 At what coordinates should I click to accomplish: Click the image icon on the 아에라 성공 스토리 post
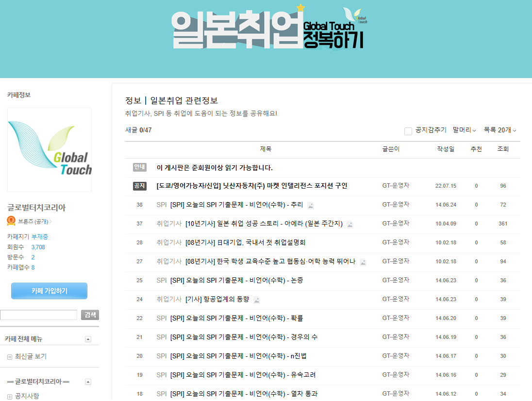pos(349,224)
